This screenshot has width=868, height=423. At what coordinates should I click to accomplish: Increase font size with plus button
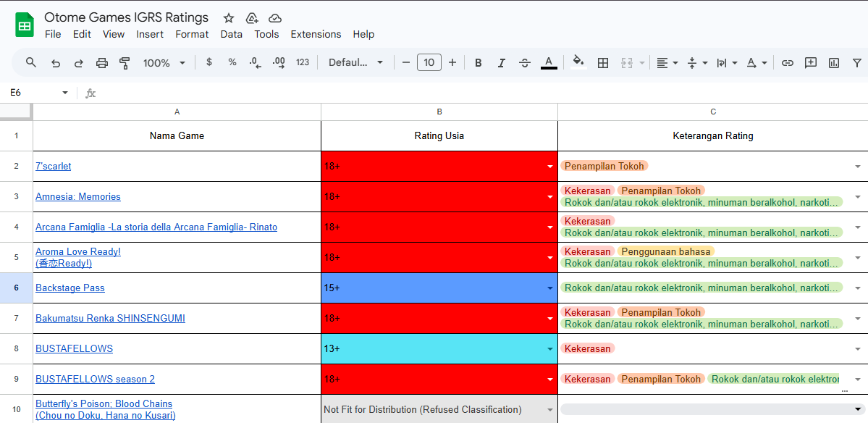pos(452,62)
